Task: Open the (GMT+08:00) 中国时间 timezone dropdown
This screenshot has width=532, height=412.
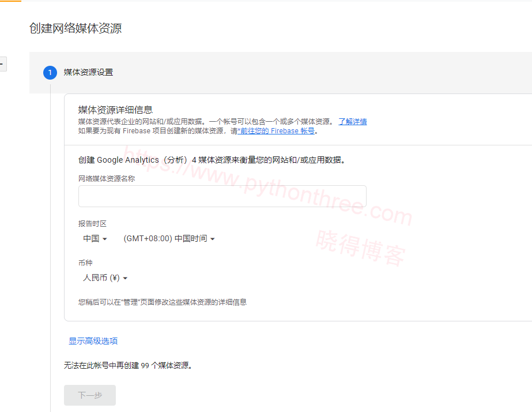Action: tap(169, 239)
